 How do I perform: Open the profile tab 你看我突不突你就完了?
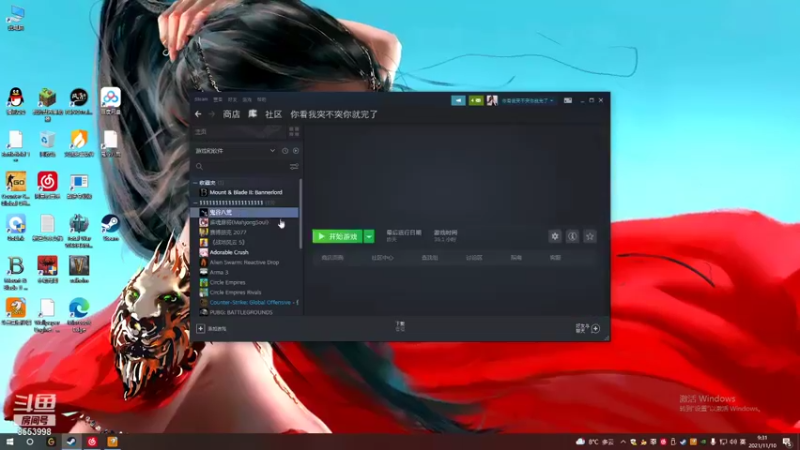tap(334, 114)
